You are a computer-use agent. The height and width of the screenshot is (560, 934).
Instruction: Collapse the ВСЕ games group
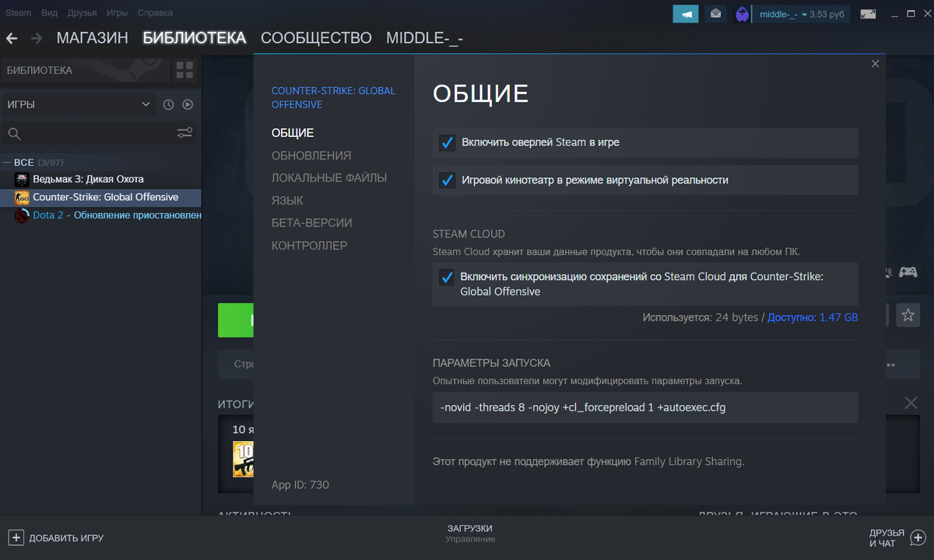[x=7, y=163]
